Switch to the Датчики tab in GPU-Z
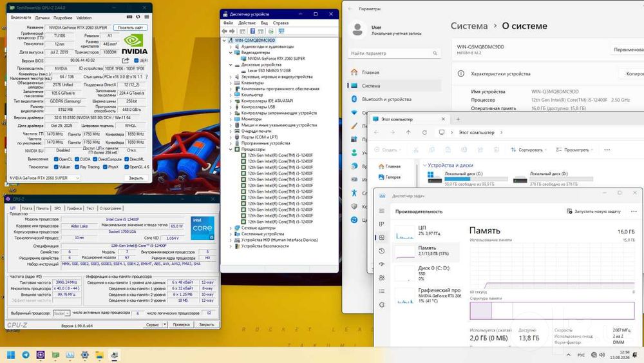Screen dimensions: 644x363 click(43, 17)
